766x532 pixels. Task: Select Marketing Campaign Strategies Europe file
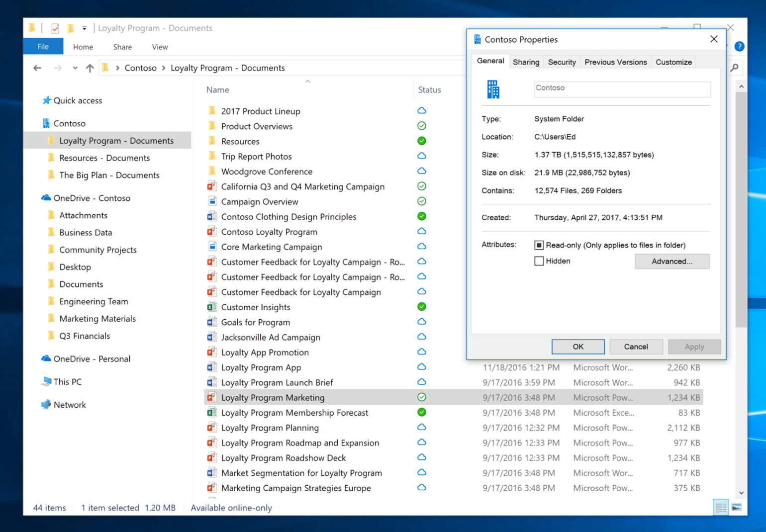(296, 488)
